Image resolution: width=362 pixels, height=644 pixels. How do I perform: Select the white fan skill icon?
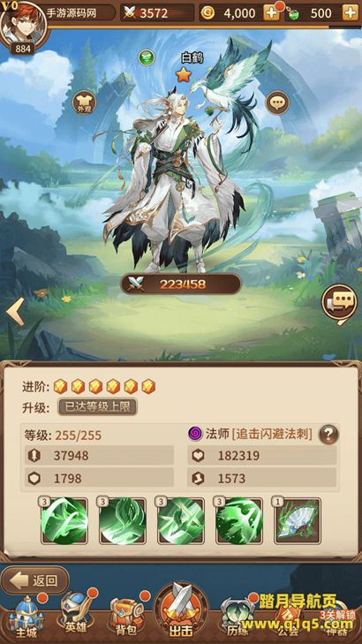click(298, 521)
